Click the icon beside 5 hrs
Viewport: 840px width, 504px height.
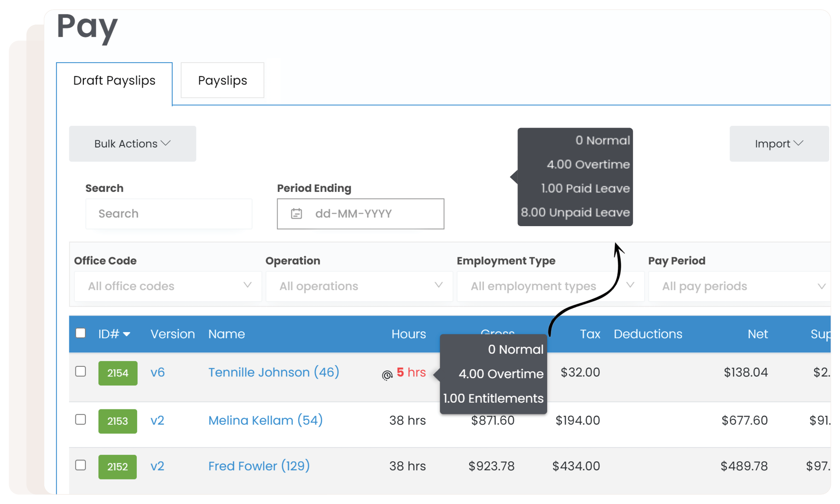(x=387, y=375)
